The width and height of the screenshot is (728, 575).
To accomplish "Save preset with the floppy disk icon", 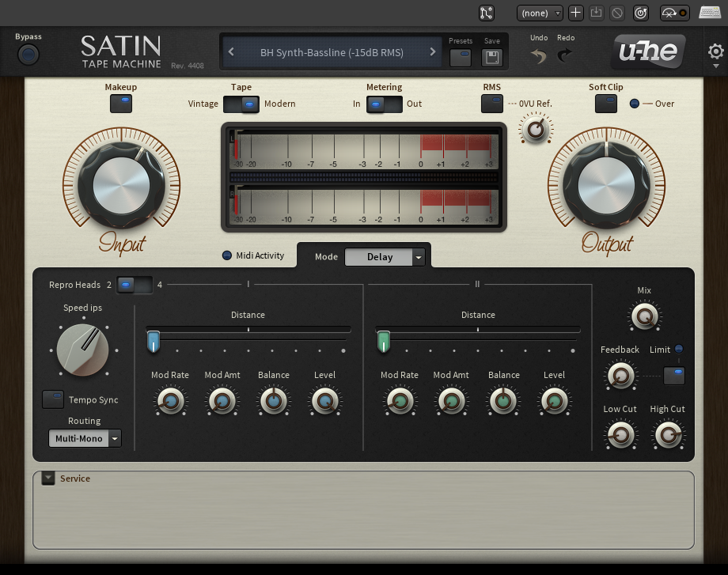I will click(x=491, y=57).
